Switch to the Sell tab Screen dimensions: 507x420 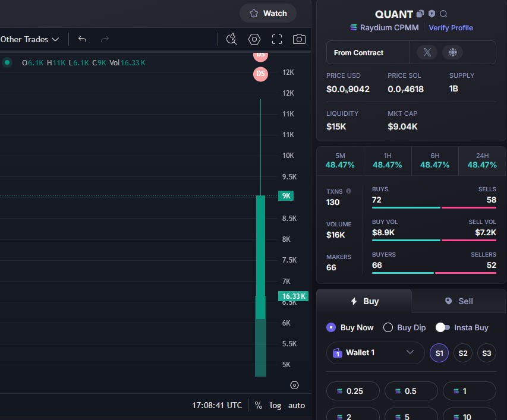coord(459,301)
